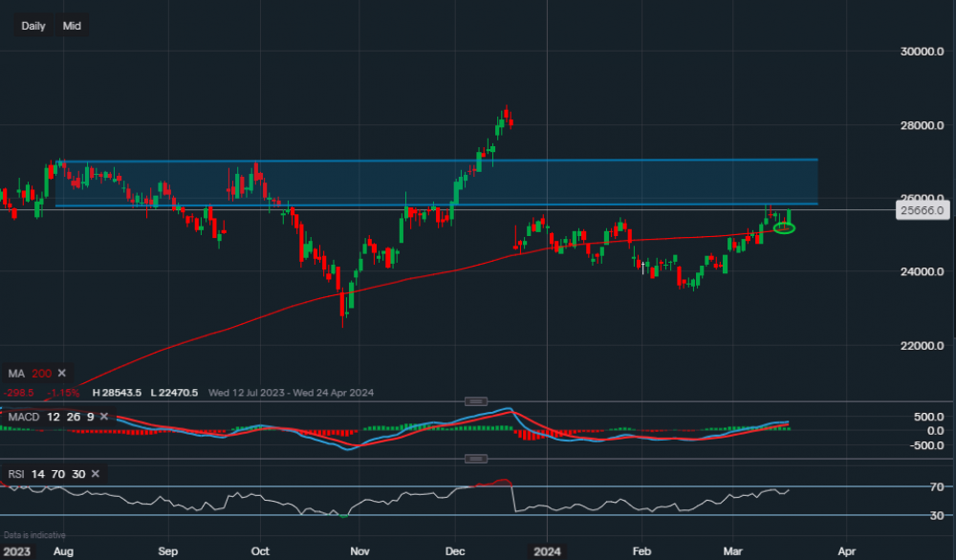Edit the RSI overbought level 70

point(57,473)
